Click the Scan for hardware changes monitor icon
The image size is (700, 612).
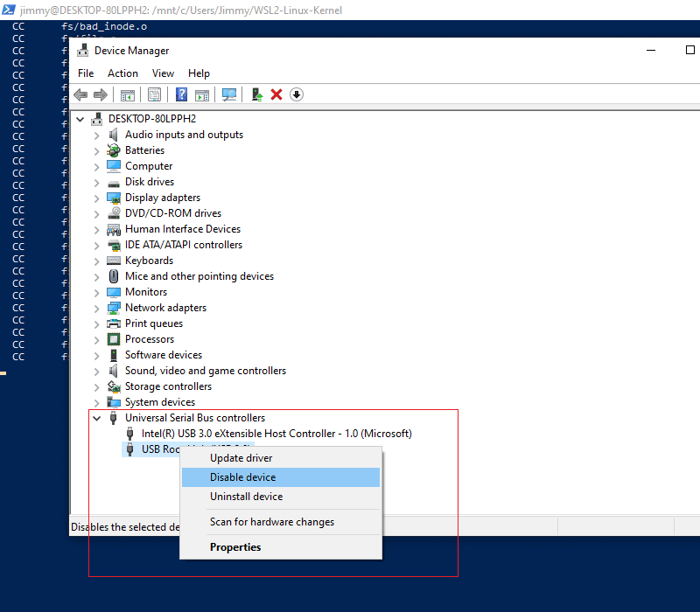coord(229,94)
